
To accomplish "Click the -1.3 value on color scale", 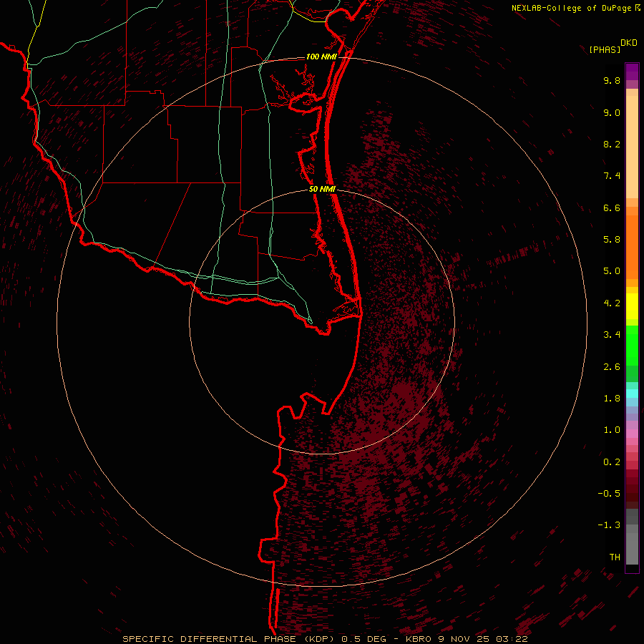I will pos(609,525).
